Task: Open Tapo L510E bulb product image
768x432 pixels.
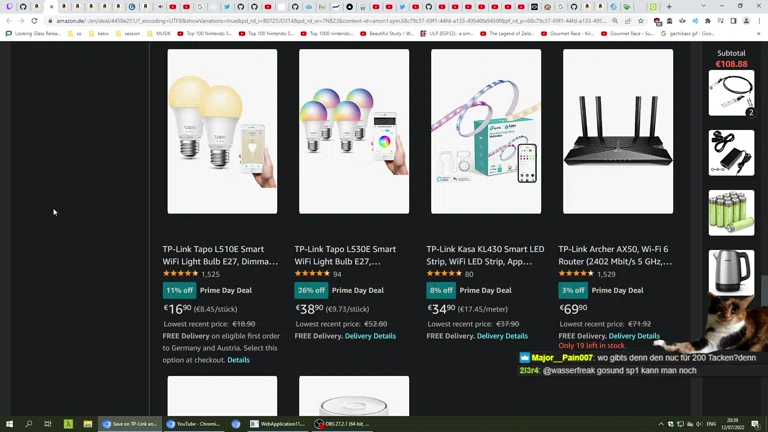Action: (222, 131)
